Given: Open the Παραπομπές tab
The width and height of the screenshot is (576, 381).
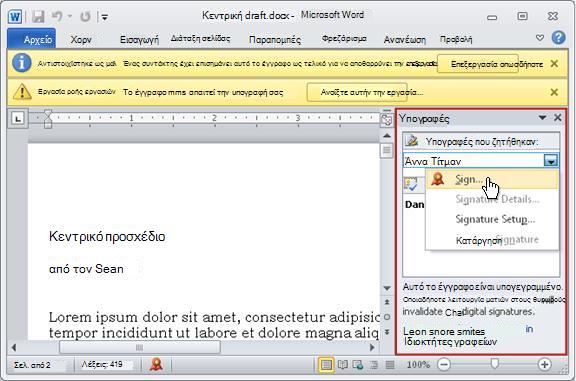Looking at the screenshot, I should pyautogui.click(x=275, y=39).
